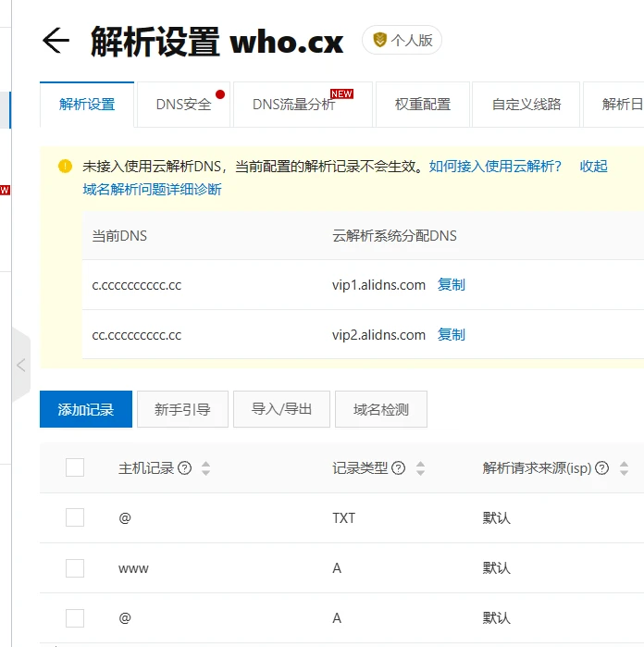This screenshot has height=647, width=644.
Task: Sort by 主机记录 column arrows
Action: [205, 468]
